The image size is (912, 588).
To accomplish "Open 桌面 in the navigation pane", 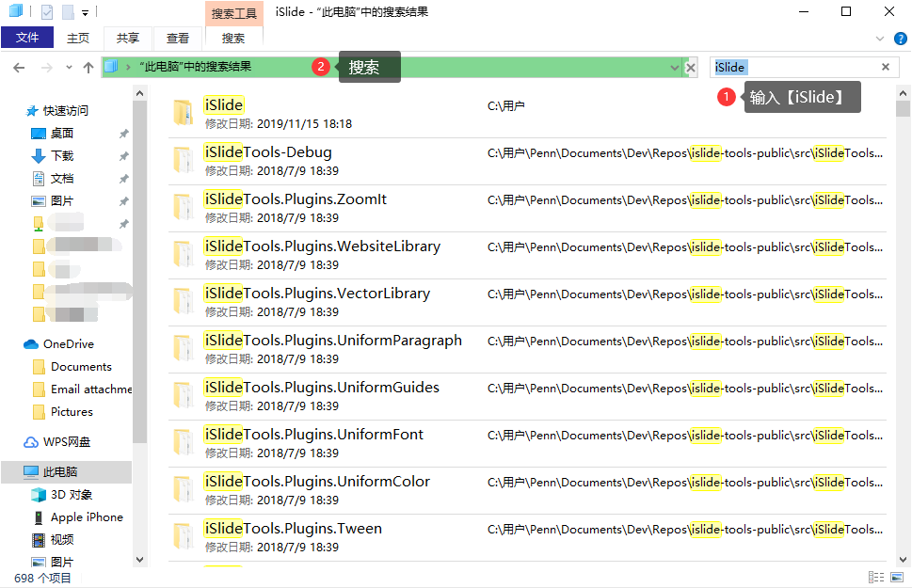I will [62, 134].
